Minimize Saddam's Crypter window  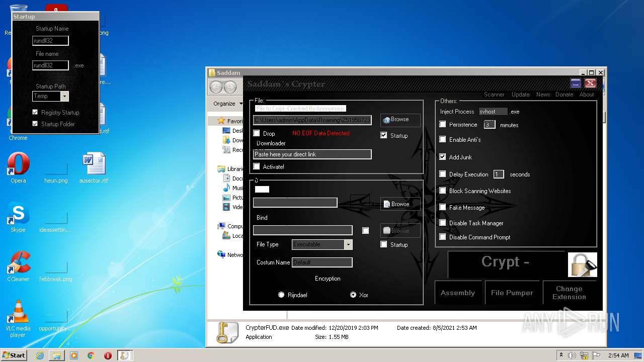point(576,83)
